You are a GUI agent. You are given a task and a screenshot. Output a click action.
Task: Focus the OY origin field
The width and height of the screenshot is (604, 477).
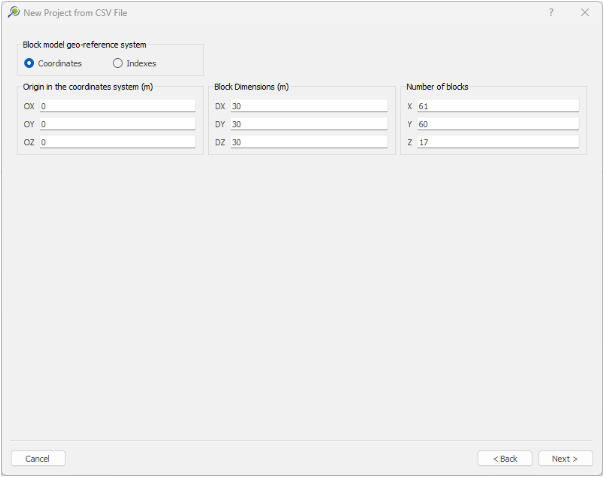pos(117,124)
